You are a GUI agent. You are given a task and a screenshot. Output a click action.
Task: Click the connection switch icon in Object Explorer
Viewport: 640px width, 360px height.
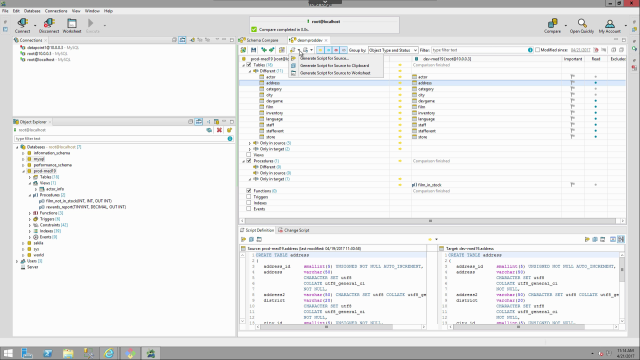[209, 130]
